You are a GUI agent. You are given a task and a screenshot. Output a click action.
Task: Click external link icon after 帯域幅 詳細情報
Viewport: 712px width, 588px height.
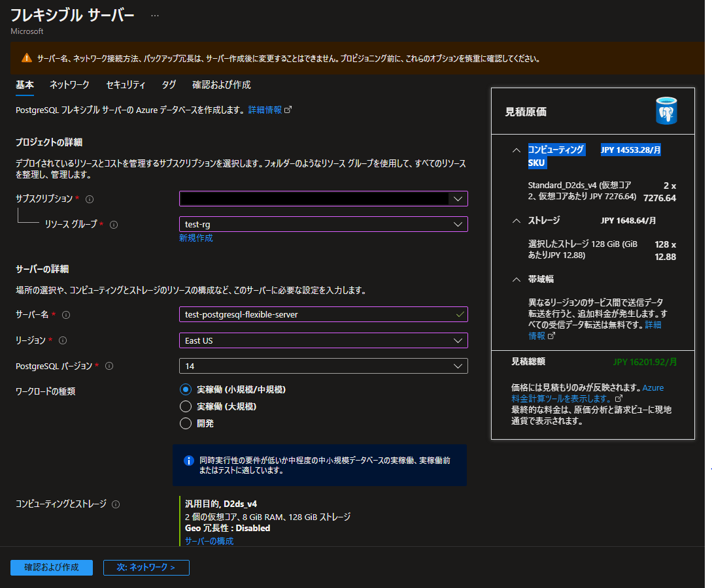(551, 336)
